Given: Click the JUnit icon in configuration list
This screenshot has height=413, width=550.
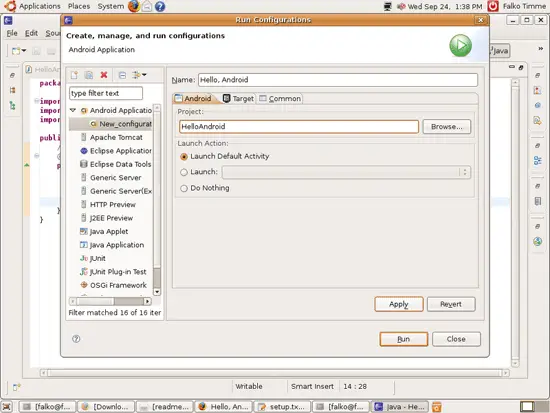Looking at the screenshot, I should [x=84, y=258].
